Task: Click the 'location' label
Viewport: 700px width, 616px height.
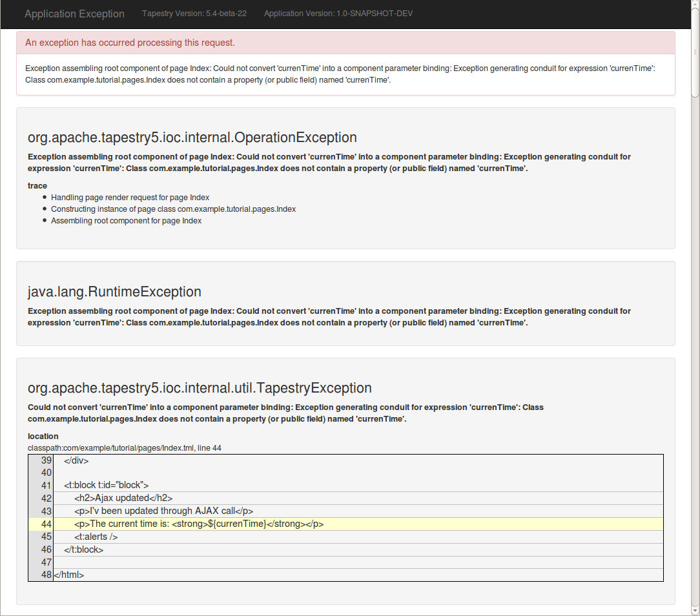Action: (43, 436)
